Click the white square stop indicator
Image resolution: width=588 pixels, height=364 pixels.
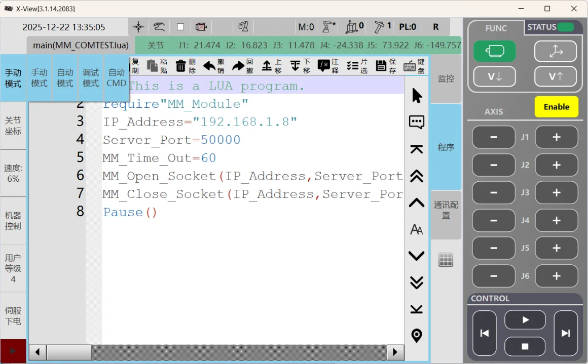click(x=180, y=27)
